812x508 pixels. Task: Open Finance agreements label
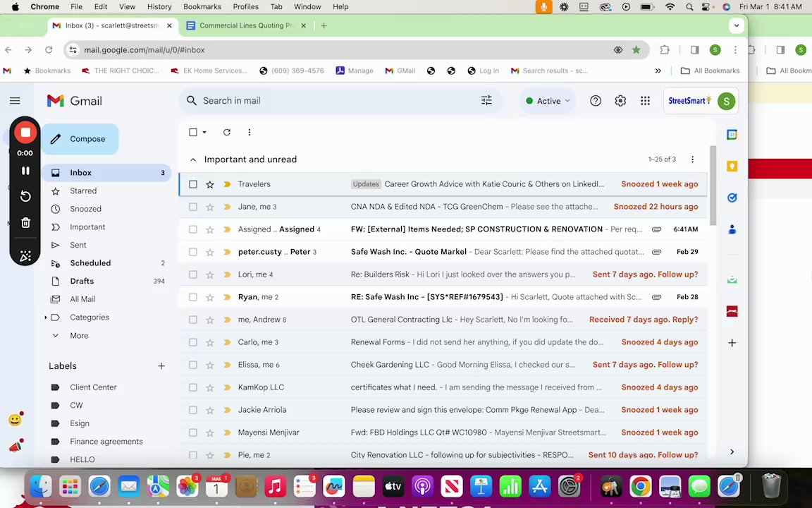[106, 442]
